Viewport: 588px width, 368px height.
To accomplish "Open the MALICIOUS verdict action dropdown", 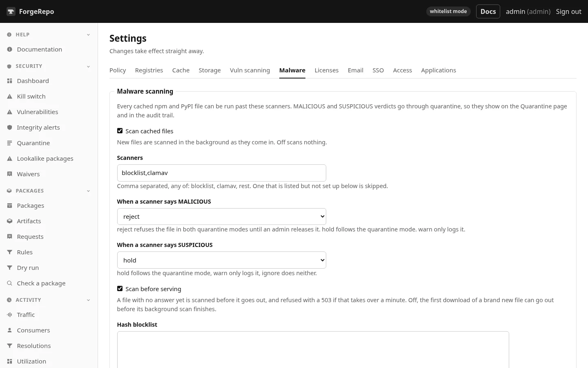I will (222, 217).
